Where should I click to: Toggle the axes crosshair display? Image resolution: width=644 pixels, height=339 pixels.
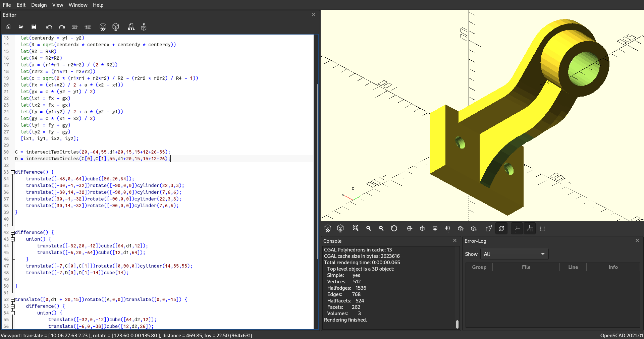coord(517,228)
